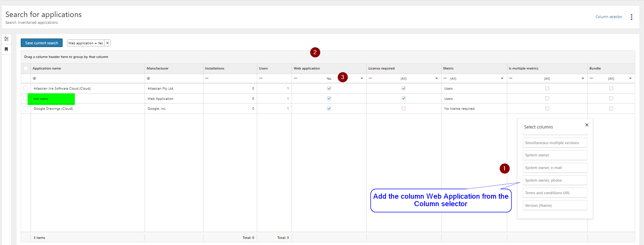Sort by Installations column header
644x245 pixels.
[230, 68]
